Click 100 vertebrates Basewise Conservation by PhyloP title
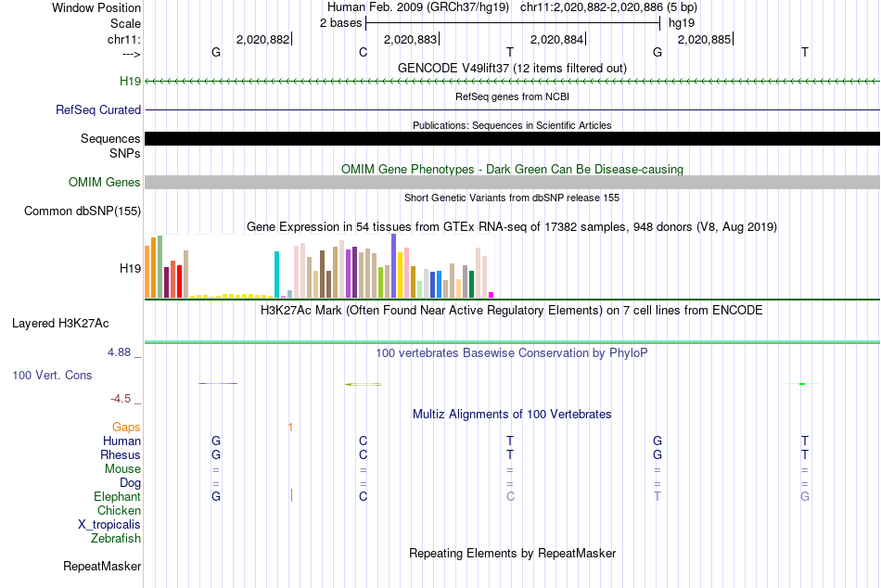881x588 pixels. tap(512, 353)
